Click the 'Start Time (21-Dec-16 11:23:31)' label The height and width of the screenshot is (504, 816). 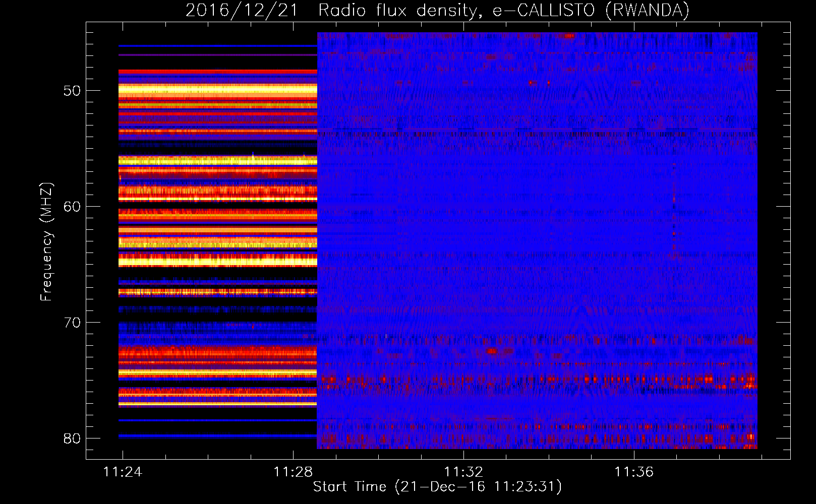tap(437, 487)
